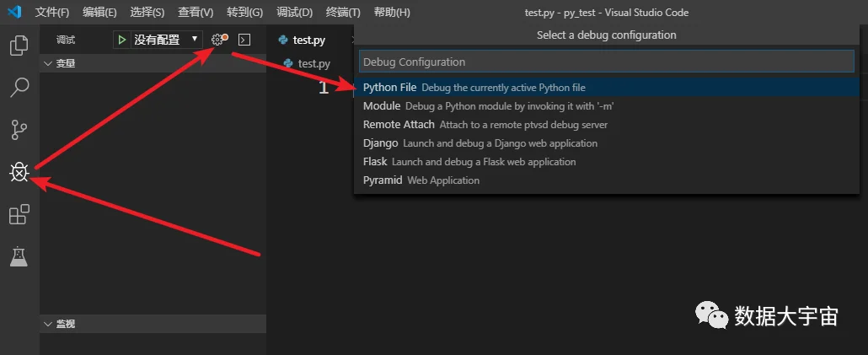This screenshot has height=355, width=868.
Task: Select the Python File debug configuration
Action: pyautogui.click(x=606, y=88)
